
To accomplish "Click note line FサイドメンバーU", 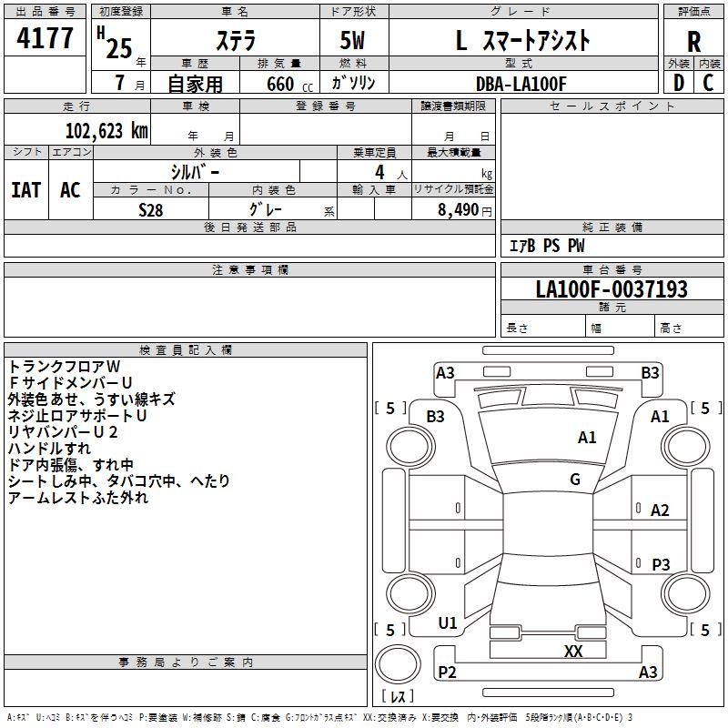I will tap(71, 382).
